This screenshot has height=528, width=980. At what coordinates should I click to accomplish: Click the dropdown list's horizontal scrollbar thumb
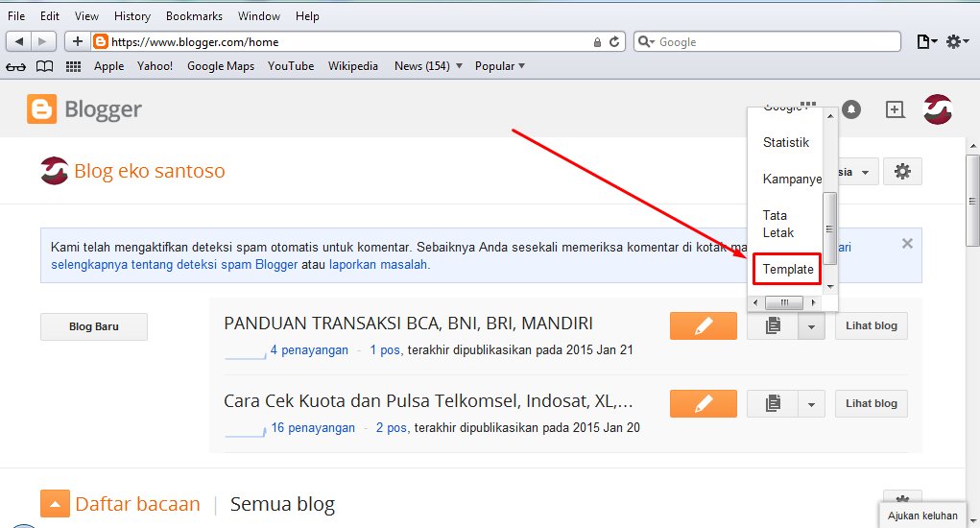(x=784, y=302)
